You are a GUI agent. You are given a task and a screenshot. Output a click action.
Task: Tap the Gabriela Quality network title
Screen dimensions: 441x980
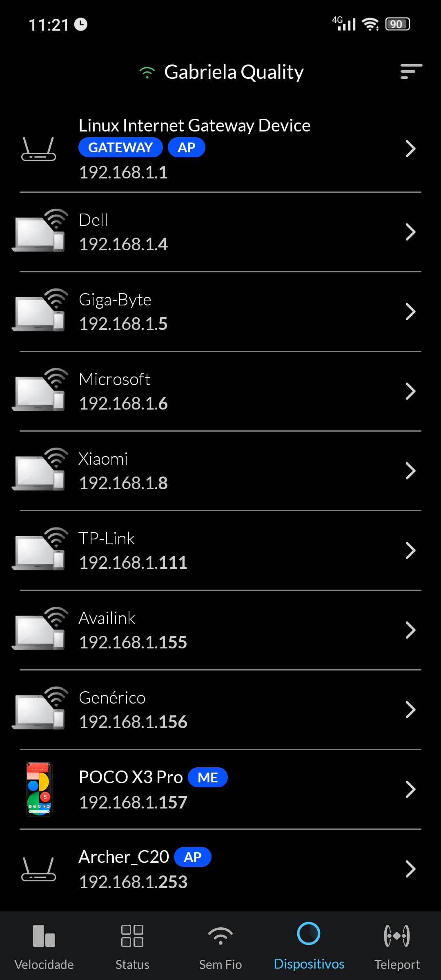tap(234, 72)
